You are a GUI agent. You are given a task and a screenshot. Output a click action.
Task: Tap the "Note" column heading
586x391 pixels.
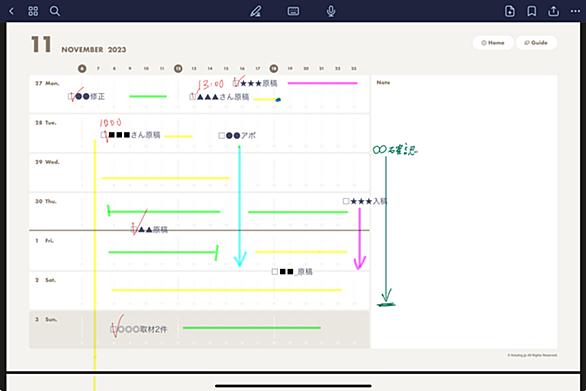pos(383,82)
